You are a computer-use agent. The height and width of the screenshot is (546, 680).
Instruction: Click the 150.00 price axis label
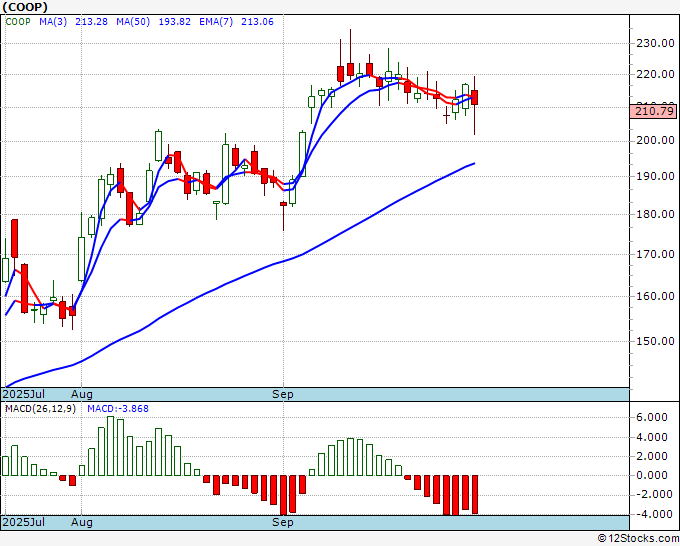655,341
